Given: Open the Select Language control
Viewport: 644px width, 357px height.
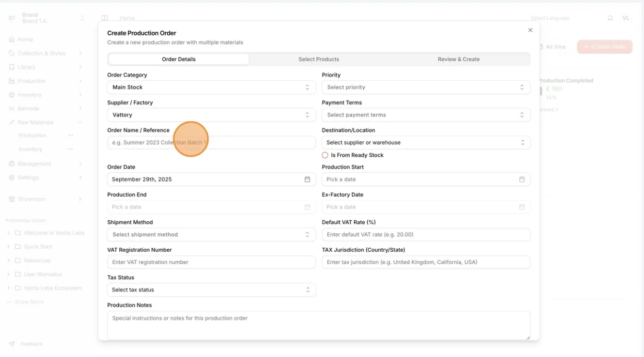Looking at the screenshot, I should [x=550, y=18].
